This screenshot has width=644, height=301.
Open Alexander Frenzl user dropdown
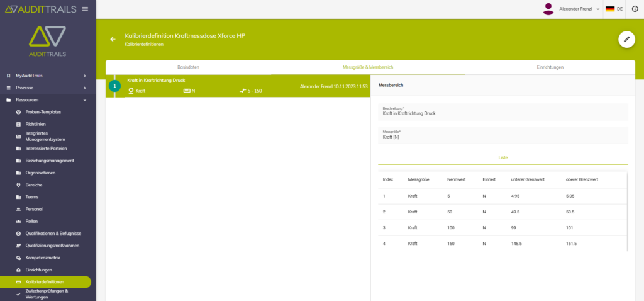pyautogui.click(x=579, y=9)
